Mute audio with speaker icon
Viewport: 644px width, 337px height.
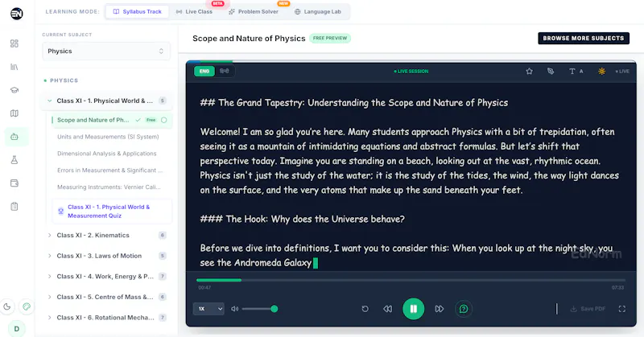234,309
